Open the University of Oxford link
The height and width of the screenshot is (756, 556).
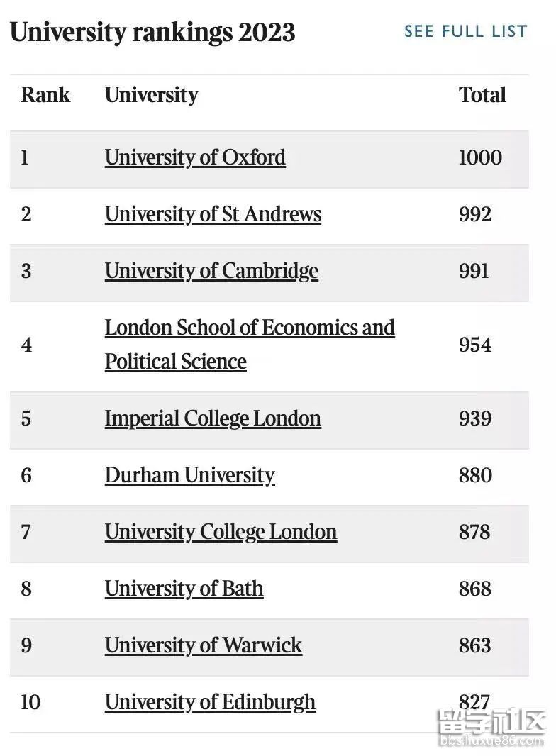(x=195, y=157)
